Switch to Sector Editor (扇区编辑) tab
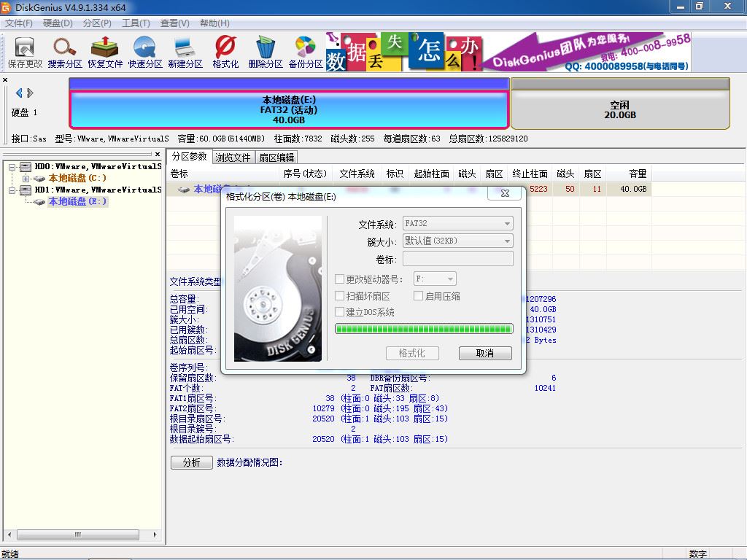Screen dimensions: 747x560 point(276,157)
